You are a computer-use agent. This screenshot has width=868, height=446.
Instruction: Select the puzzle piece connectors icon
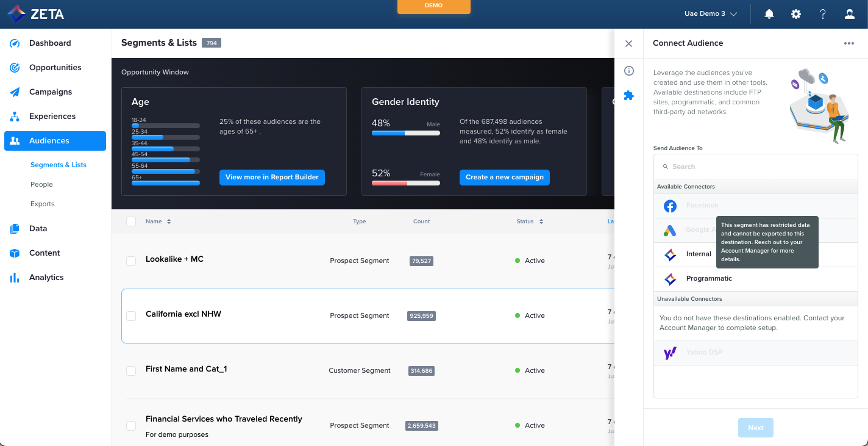pos(629,95)
